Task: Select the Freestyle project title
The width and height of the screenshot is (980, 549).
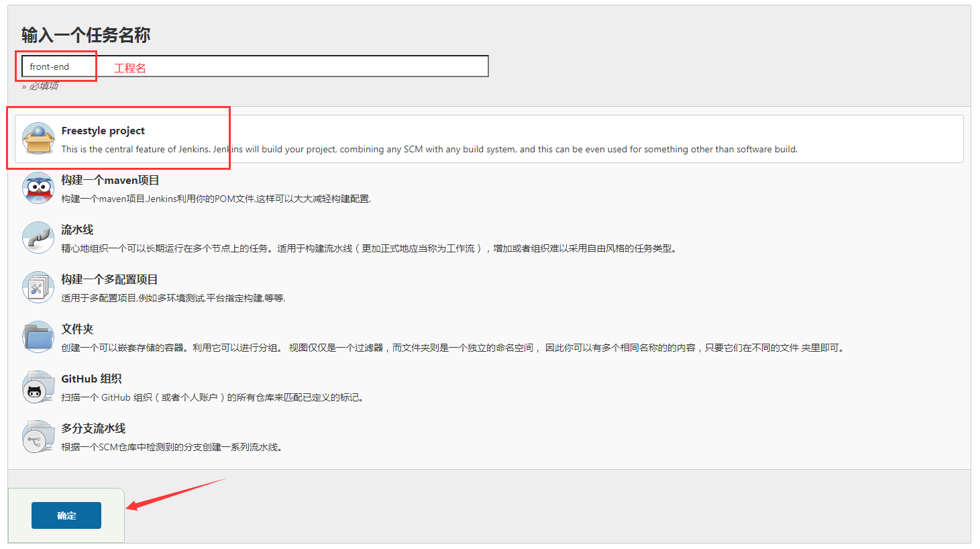Action: coord(103,131)
